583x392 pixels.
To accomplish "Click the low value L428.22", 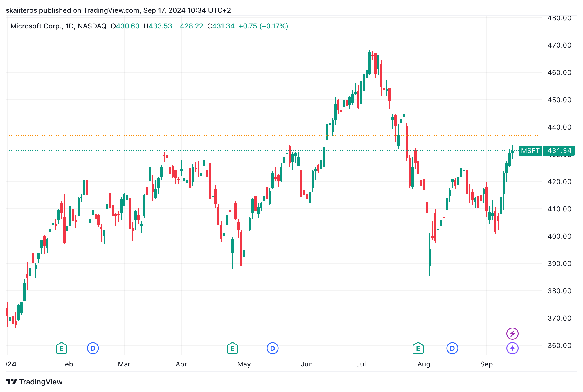I will tap(190, 26).
